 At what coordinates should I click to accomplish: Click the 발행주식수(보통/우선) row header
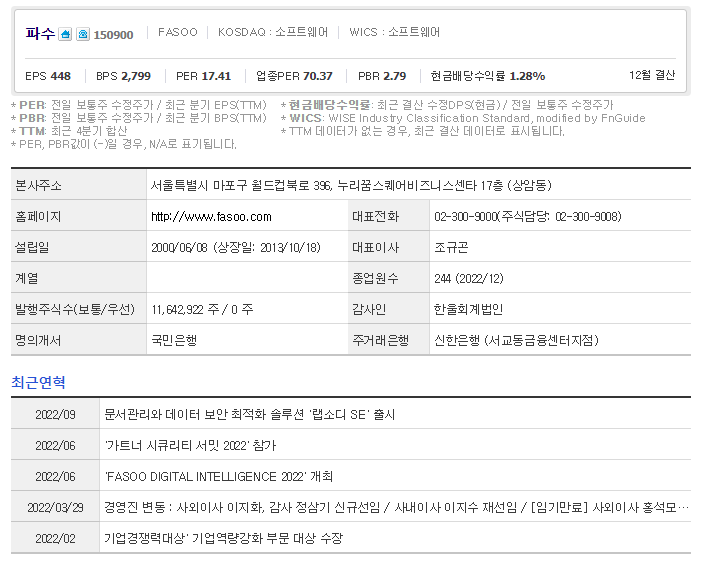79,309
